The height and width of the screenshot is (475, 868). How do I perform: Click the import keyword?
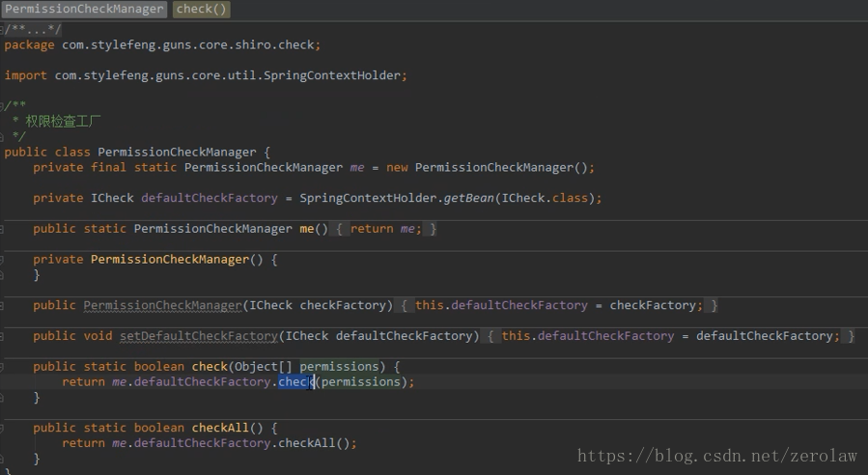(25, 76)
